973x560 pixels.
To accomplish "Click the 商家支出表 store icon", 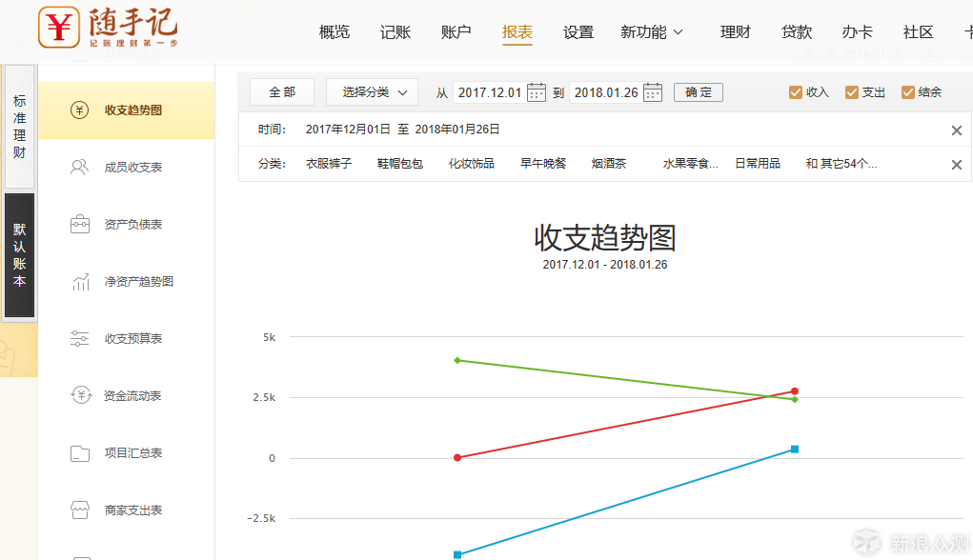I will (x=80, y=510).
